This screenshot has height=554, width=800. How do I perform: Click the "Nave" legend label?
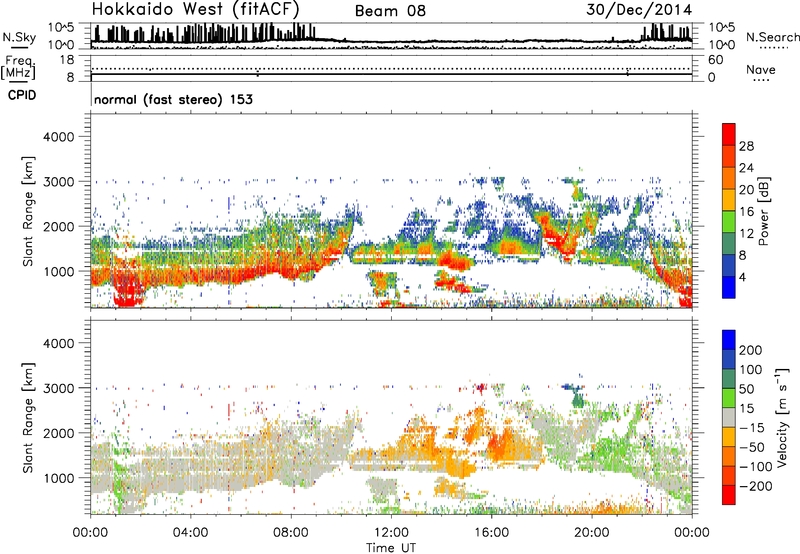click(761, 69)
